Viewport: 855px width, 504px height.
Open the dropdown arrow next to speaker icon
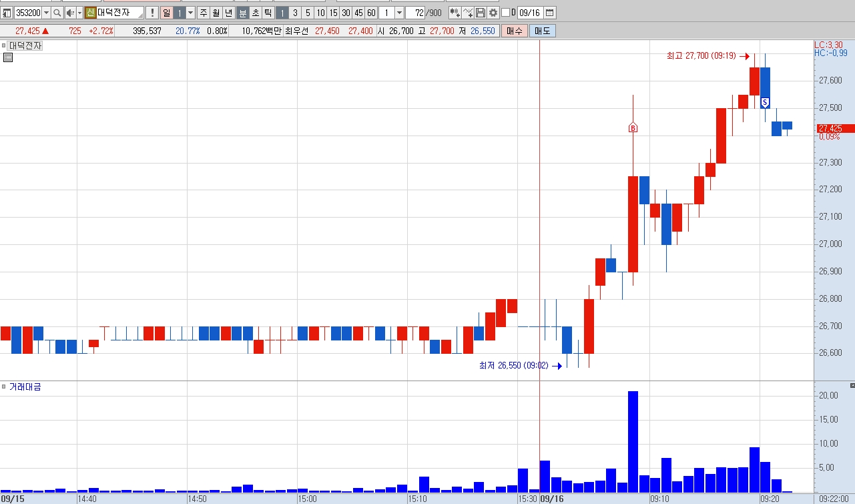(x=79, y=13)
